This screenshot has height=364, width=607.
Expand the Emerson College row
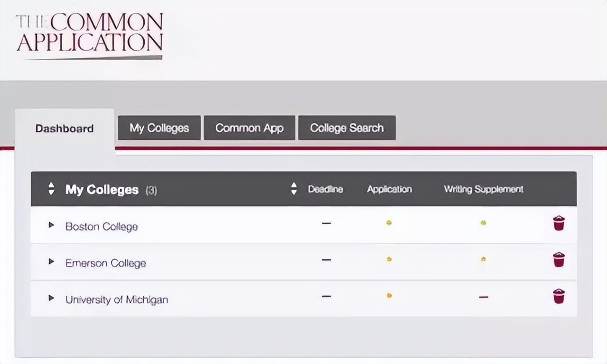[x=51, y=261]
